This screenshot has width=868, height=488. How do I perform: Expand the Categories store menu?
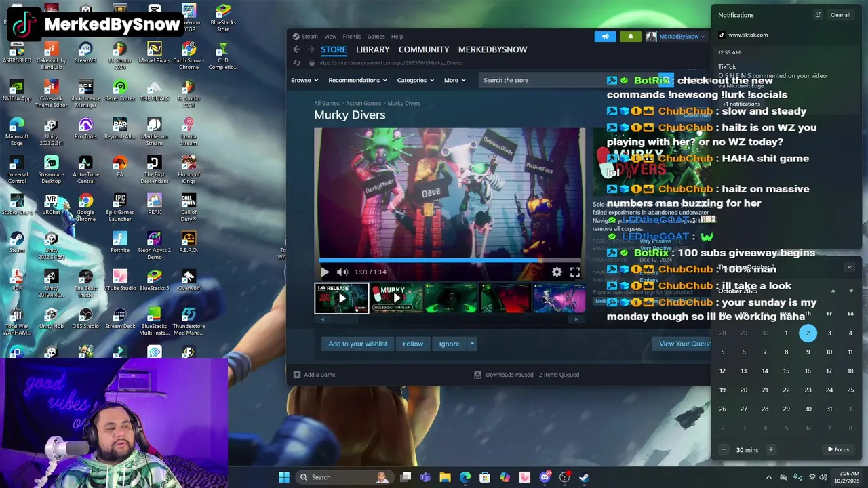pos(415,80)
